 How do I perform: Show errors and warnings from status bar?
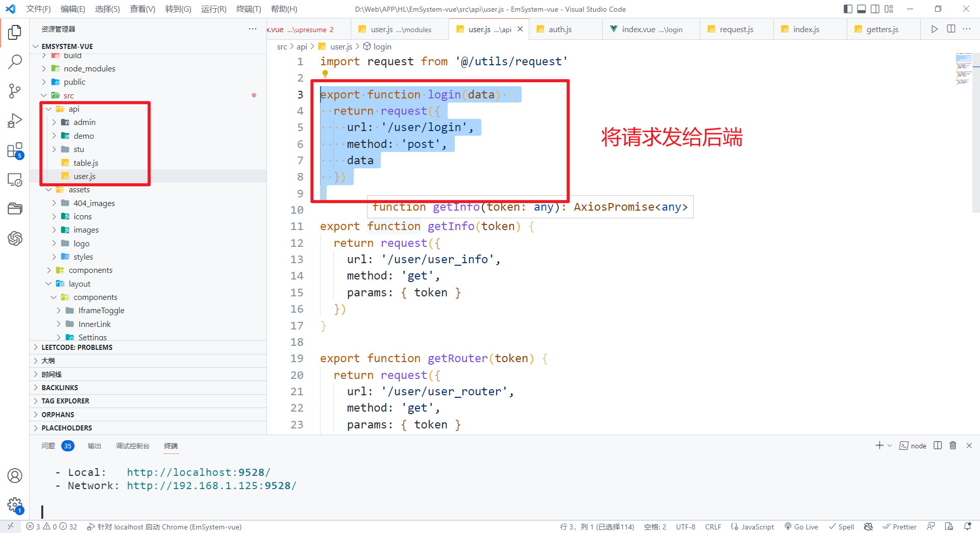[x=52, y=527]
